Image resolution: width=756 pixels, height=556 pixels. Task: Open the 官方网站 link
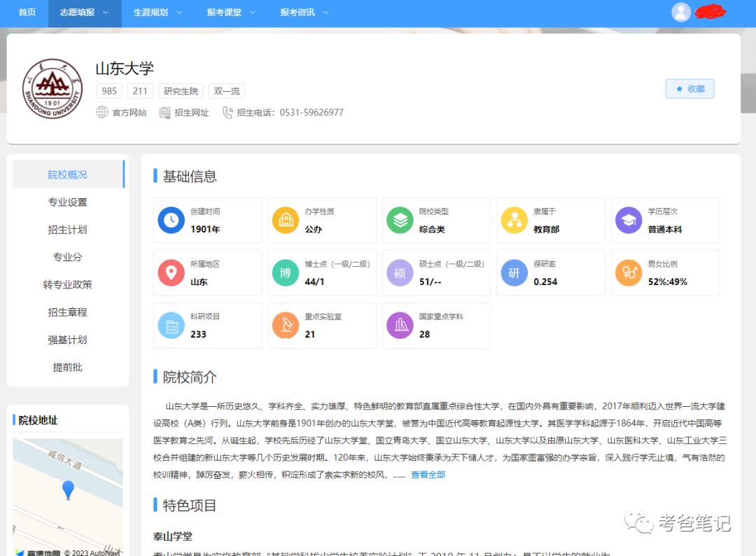point(129,112)
